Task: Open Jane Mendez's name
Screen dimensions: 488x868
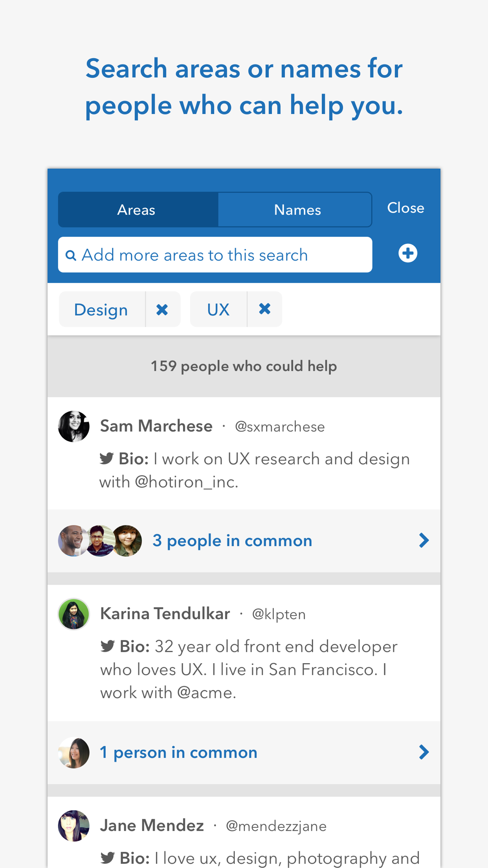Action: click(x=152, y=826)
